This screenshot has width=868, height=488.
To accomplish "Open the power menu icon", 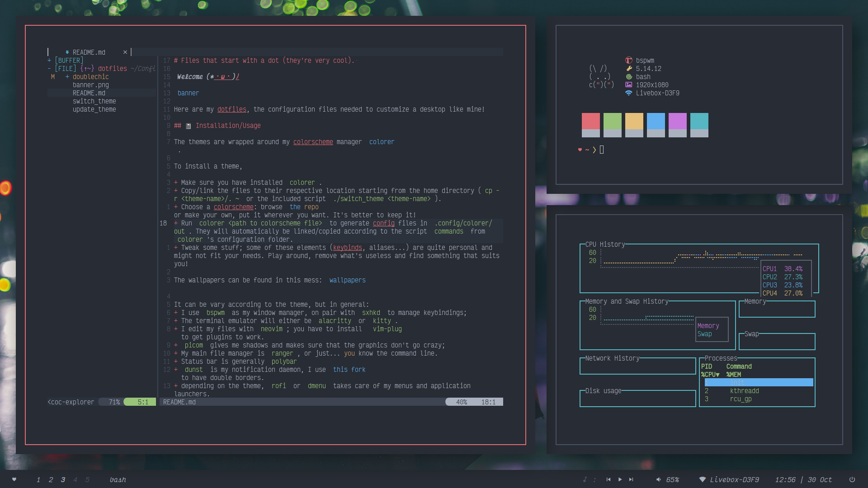I will [852, 479].
